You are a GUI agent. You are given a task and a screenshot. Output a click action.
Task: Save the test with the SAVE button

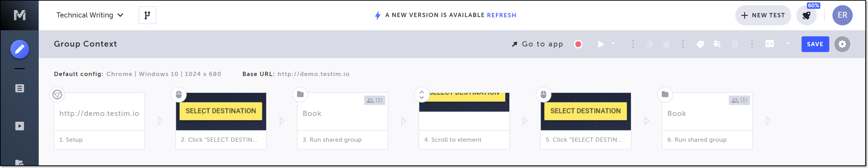(815, 44)
